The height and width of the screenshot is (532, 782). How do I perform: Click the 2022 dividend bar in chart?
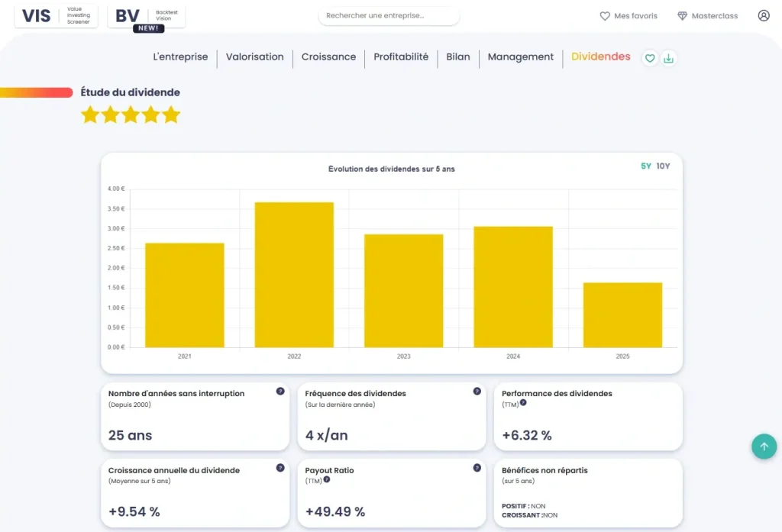[294, 275]
